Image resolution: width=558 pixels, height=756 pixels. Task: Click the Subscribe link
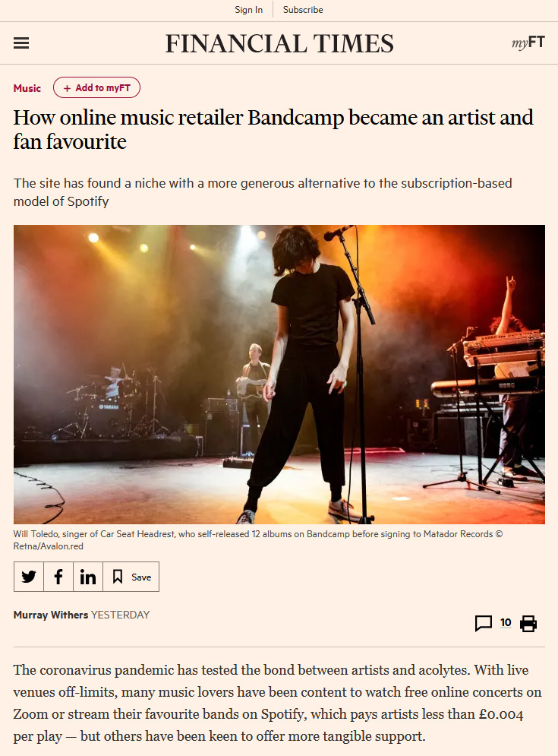(x=303, y=10)
